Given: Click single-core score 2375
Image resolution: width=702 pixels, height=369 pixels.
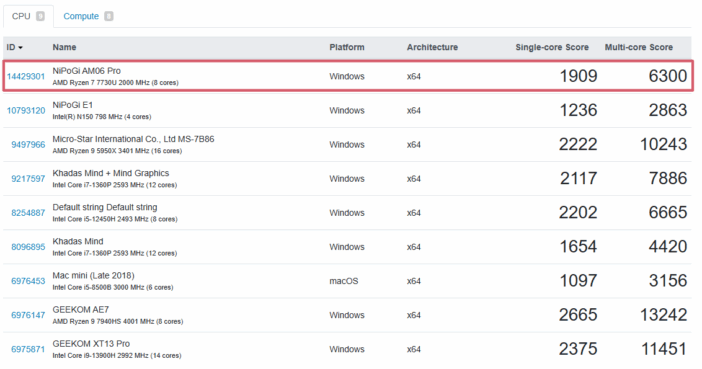Looking at the screenshot, I should click(578, 349).
